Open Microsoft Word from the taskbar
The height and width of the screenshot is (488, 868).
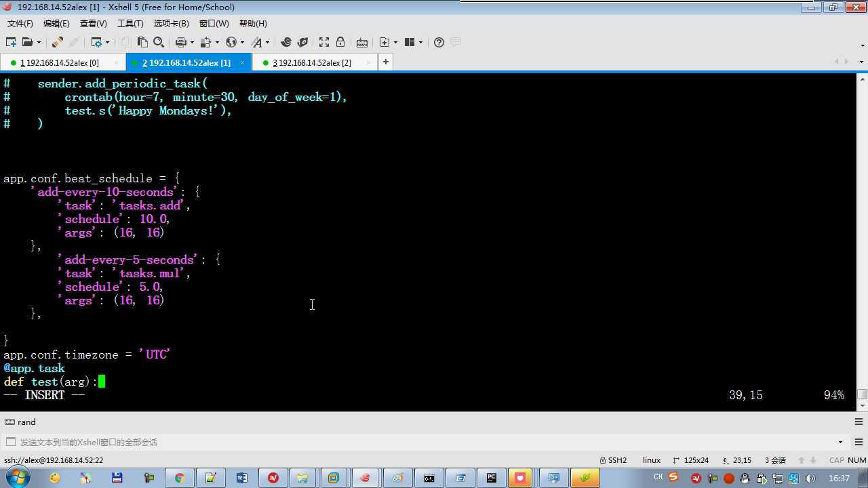point(242,478)
